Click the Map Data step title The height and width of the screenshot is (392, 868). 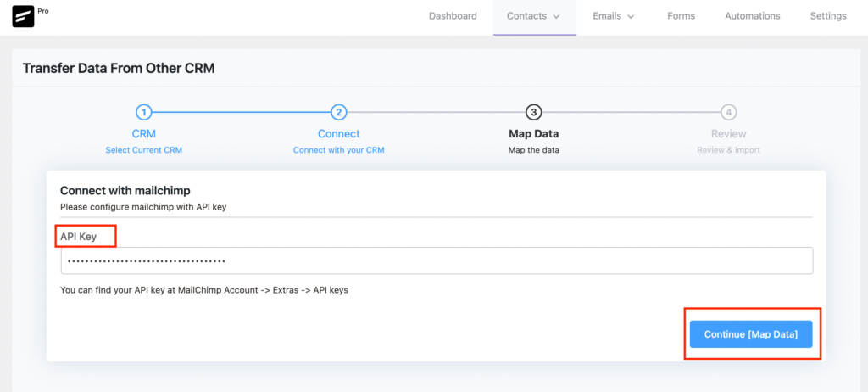click(534, 133)
